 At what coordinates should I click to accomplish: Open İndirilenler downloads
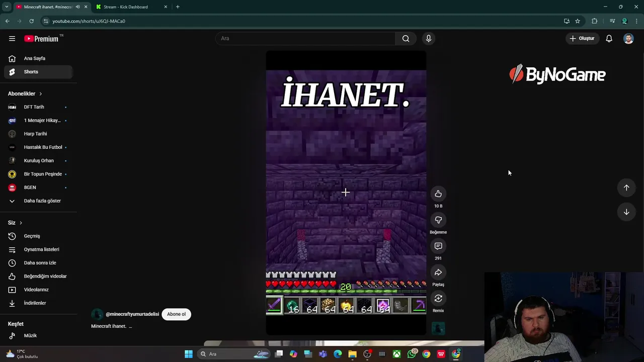(x=38, y=303)
